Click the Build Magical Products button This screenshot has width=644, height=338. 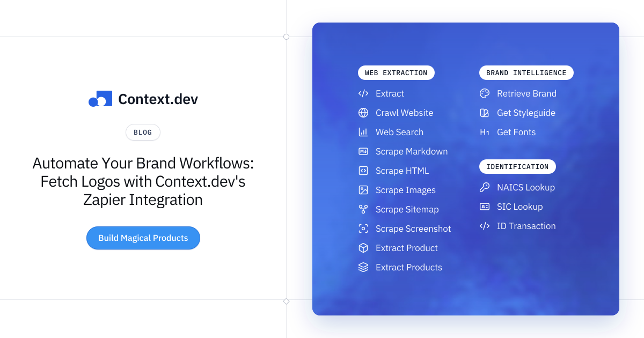click(x=143, y=238)
